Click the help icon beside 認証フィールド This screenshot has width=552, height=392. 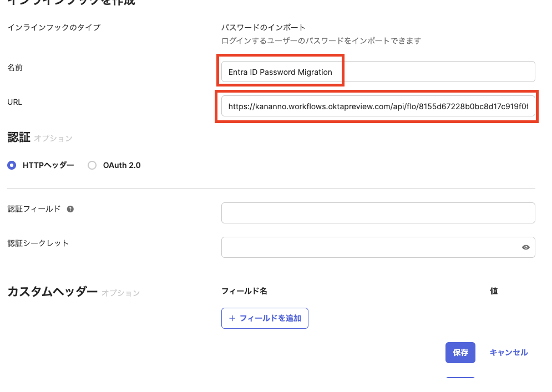pyautogui.click(x=70, y=209)
